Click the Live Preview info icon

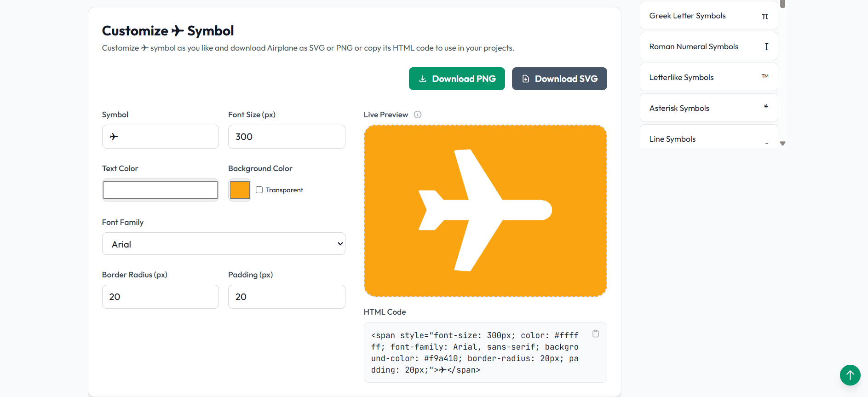[x=417, y=115]
